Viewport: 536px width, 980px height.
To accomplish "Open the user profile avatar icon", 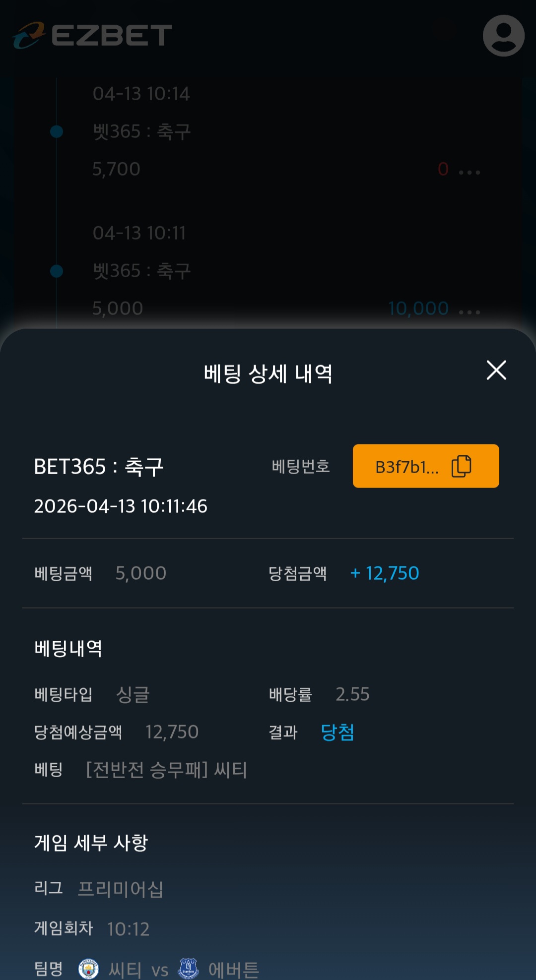I will coord(503,35).
